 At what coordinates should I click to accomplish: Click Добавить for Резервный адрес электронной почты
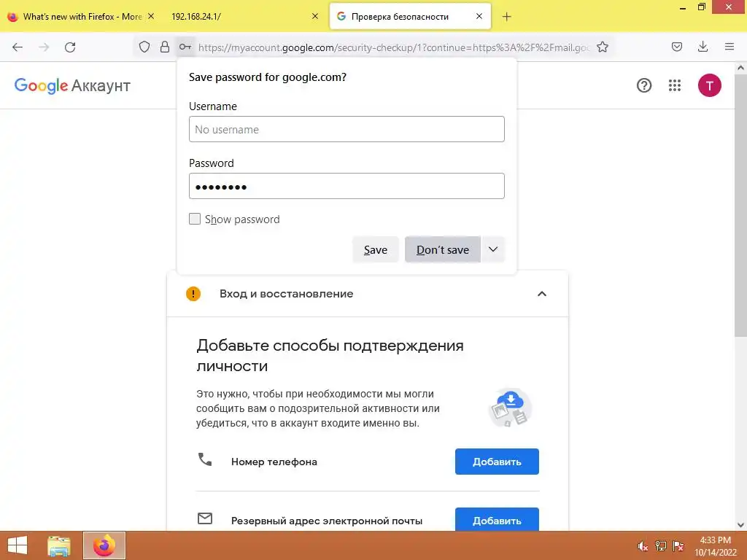pyautogui.click(x=497, y=519)
